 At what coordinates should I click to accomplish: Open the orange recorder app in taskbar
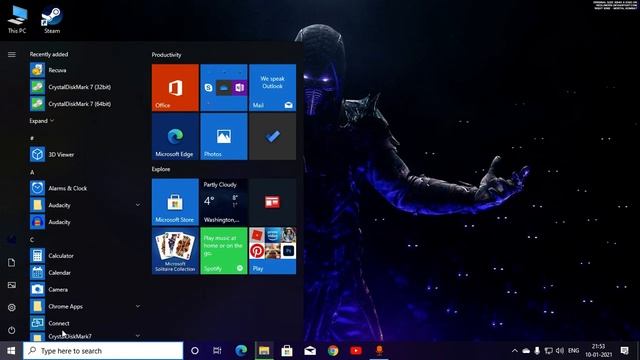(x=379, y=351)
